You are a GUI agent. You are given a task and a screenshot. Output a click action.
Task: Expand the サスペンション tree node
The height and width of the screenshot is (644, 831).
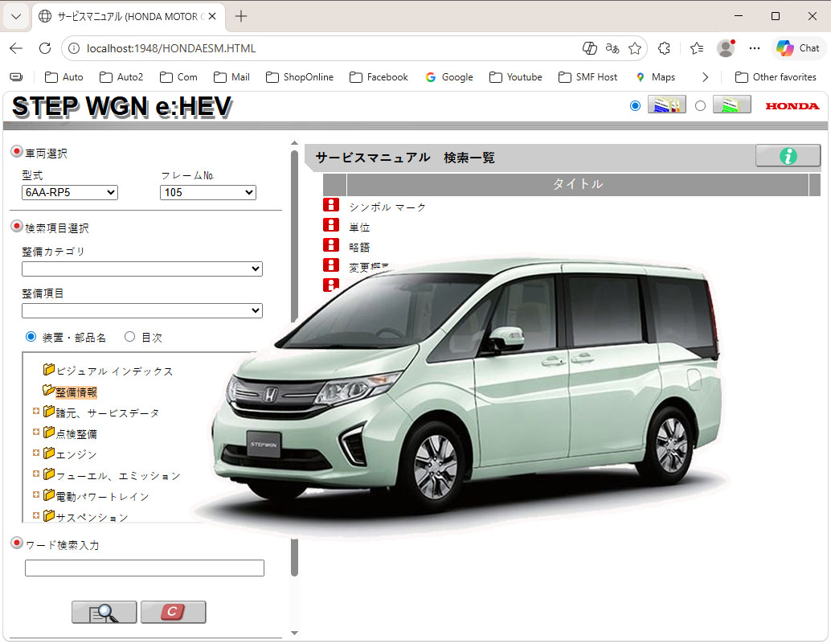point(36,515)
